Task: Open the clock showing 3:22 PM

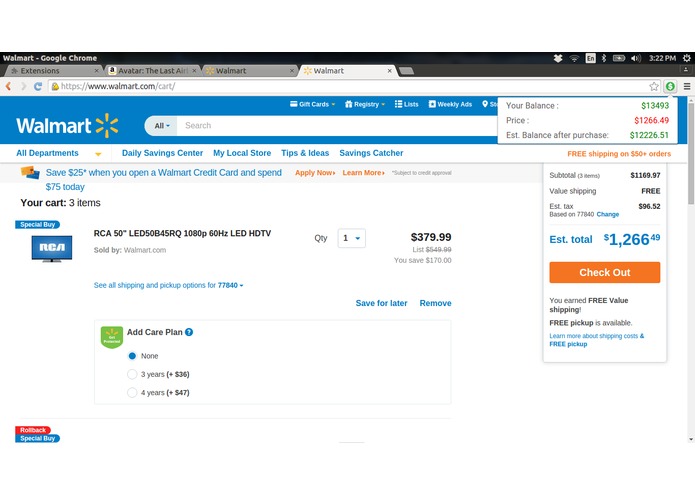Action: 662,58
